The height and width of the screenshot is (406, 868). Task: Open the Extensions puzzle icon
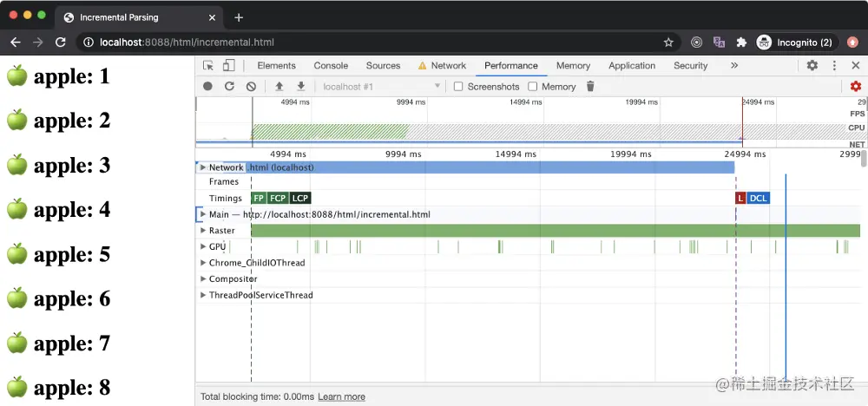[741, 43]
